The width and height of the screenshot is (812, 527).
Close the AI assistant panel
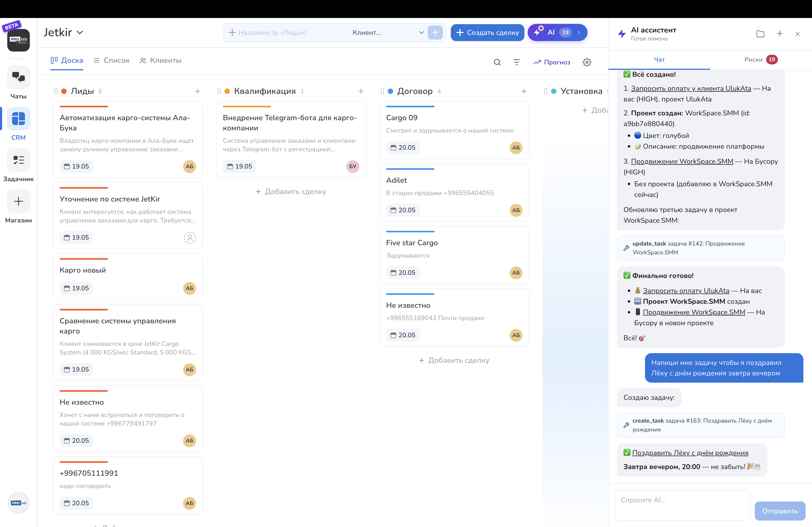point(797,34)
